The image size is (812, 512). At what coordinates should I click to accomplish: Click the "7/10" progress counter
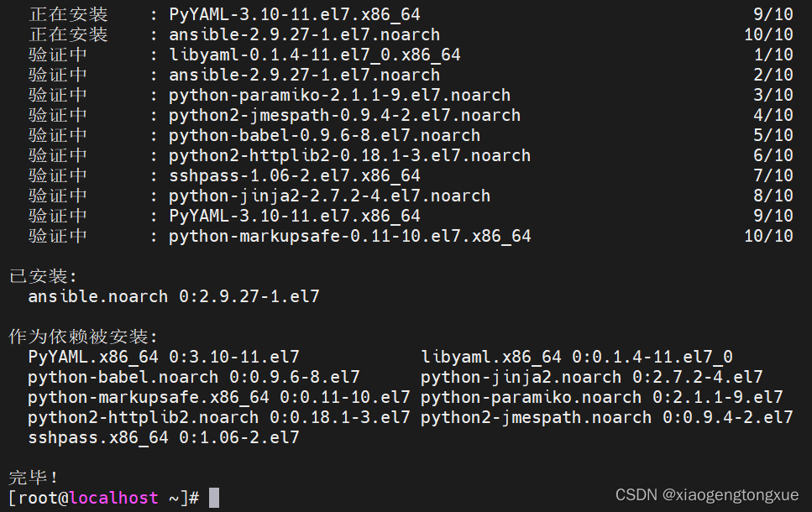point(773,175)
